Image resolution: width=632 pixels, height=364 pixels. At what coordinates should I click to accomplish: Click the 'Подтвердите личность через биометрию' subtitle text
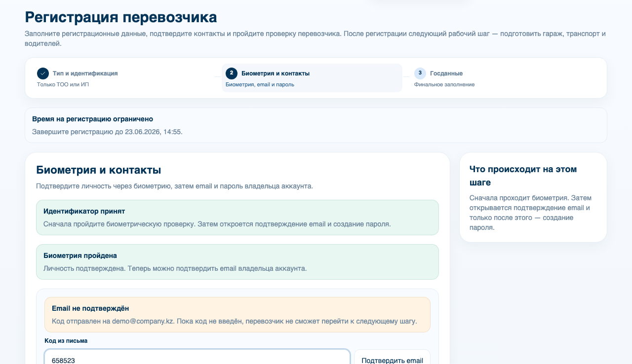point(174,186)
